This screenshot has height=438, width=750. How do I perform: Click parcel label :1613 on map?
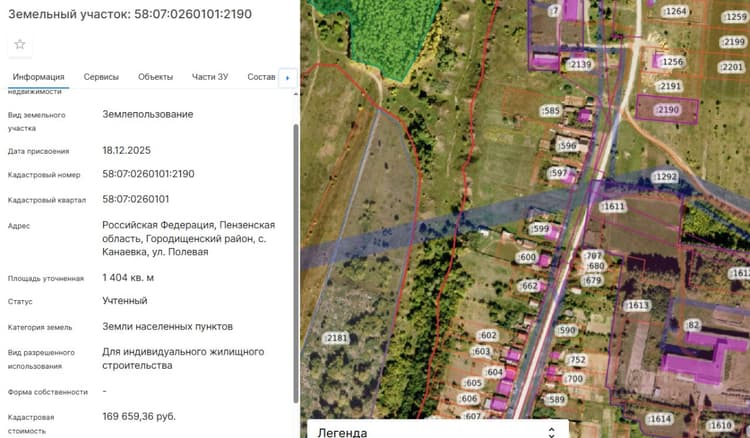[637, 305]
